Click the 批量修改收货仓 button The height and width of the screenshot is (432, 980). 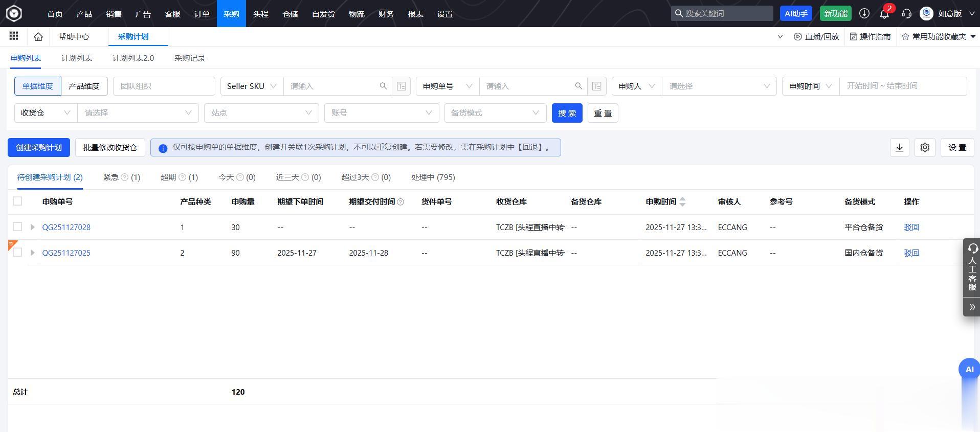(110, 147)
